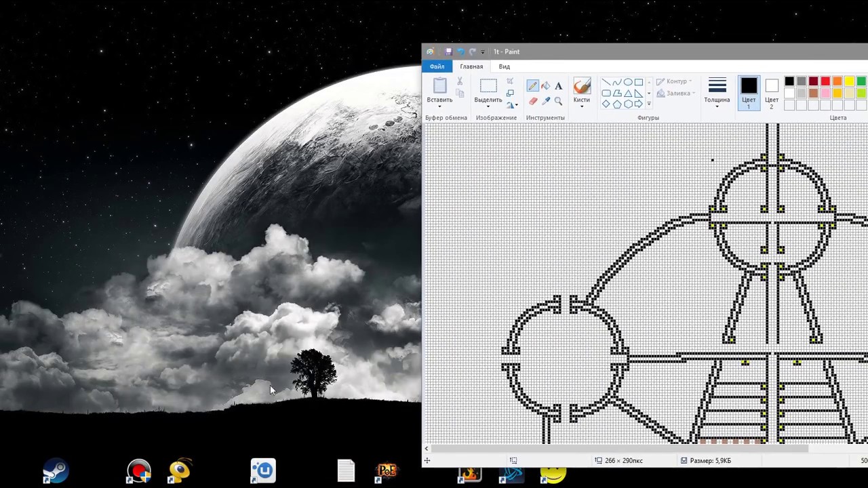Select the Color picker eyedropper tool
868x488 pixels.
545,101
